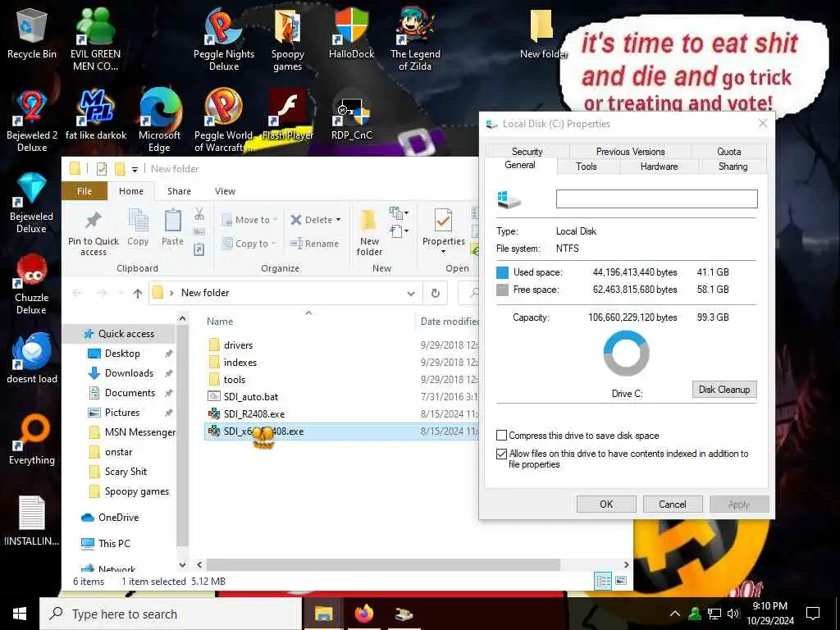Switch to large icons view button
This screenshot has height=630, width=840.
click(621, 581)
